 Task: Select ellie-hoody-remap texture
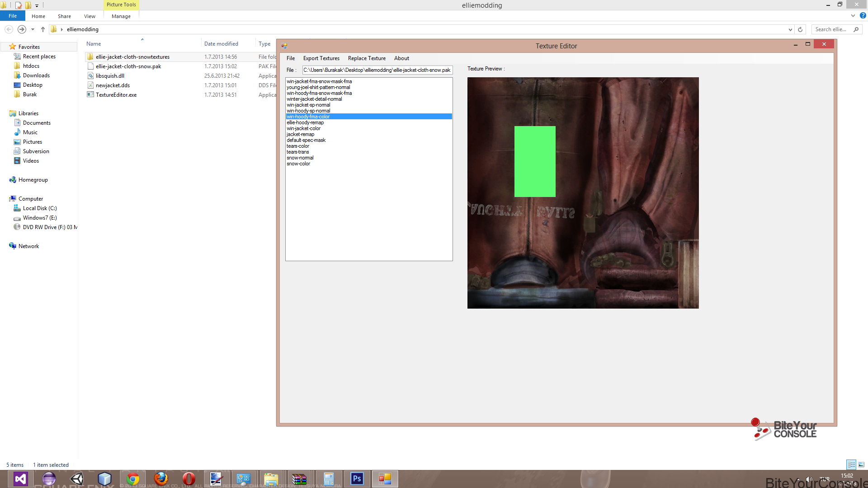click(x=305, y=122)
